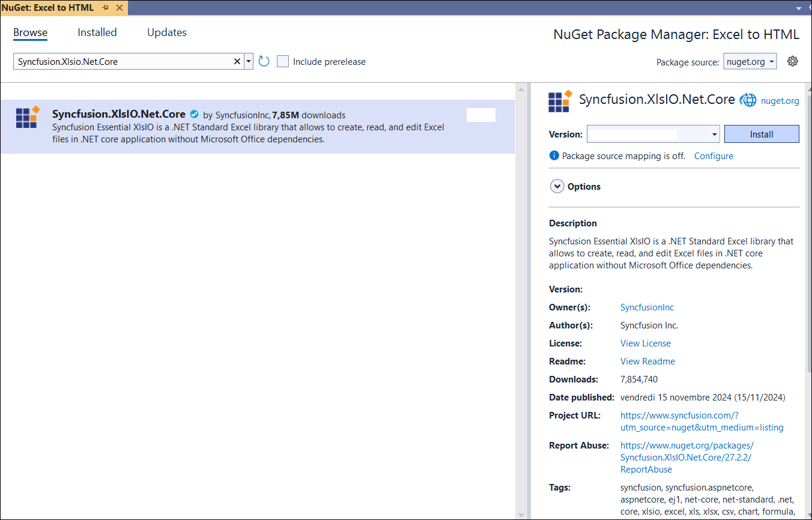Close the NuGet: Excel to HTML tab
Image resolution: width=812 pixels, height=520 pixels.
tap(119, 8)
